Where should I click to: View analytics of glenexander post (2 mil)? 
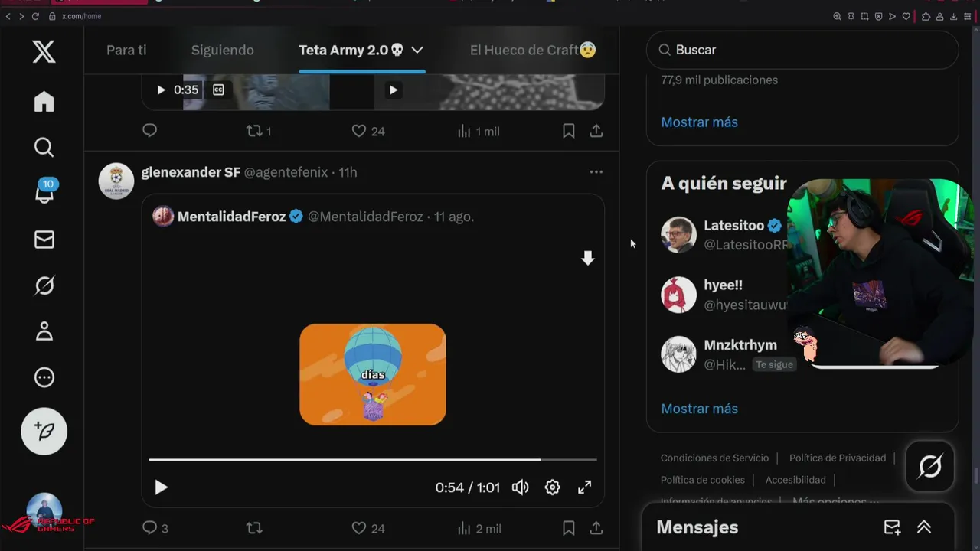[x=479, y=528]
